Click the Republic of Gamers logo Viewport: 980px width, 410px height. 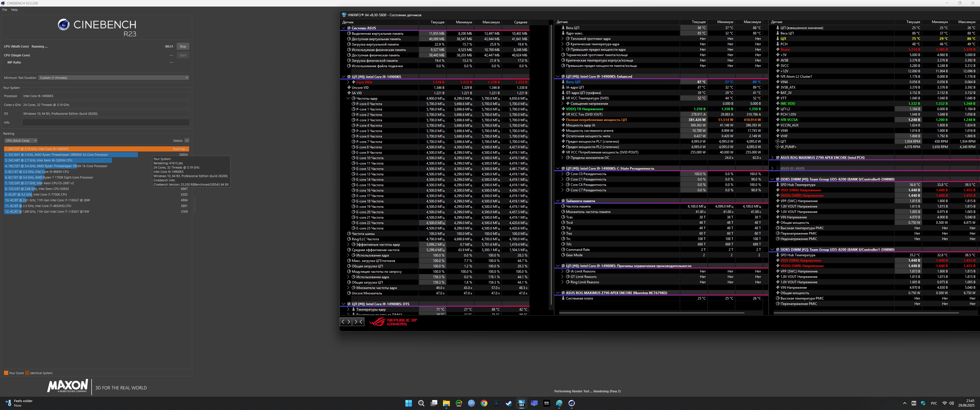[x=393, y=322]
